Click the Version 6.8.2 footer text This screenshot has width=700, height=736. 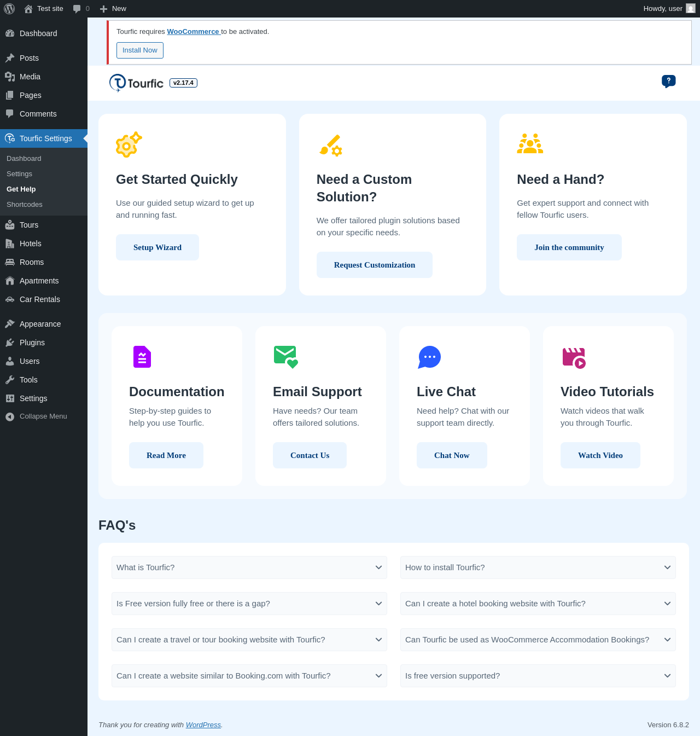(668, 725)
